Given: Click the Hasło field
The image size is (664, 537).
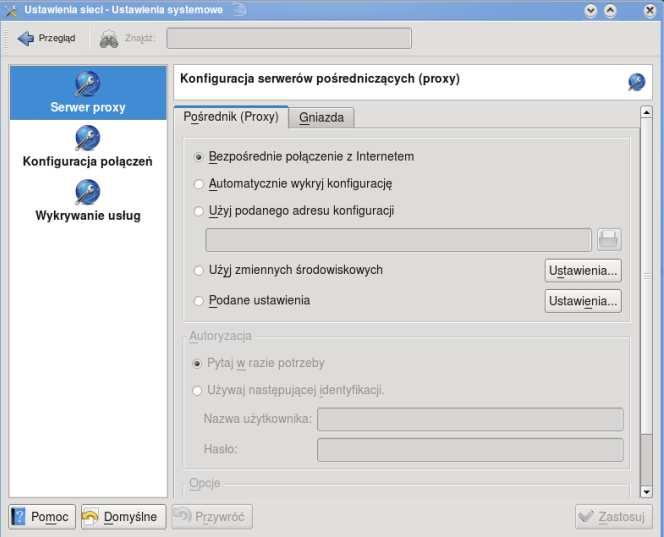Looking at the screenshot, I should click(x=470, y=450).
